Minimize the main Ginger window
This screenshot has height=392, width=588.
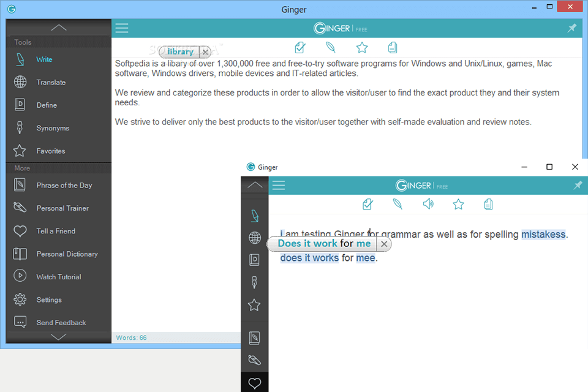[534, 7]
